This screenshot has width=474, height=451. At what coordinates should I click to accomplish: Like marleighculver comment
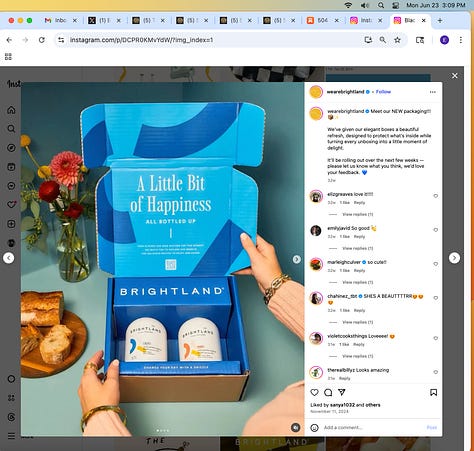(435, 264)
